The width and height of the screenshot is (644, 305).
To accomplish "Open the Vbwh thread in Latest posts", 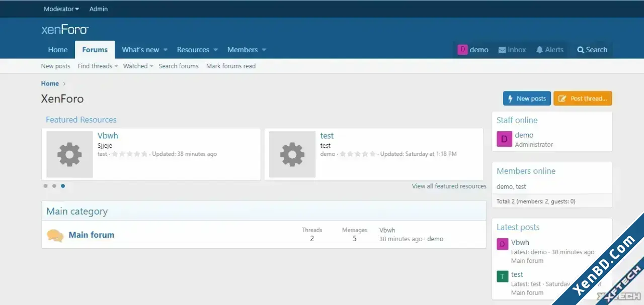I will pos(520,243).
